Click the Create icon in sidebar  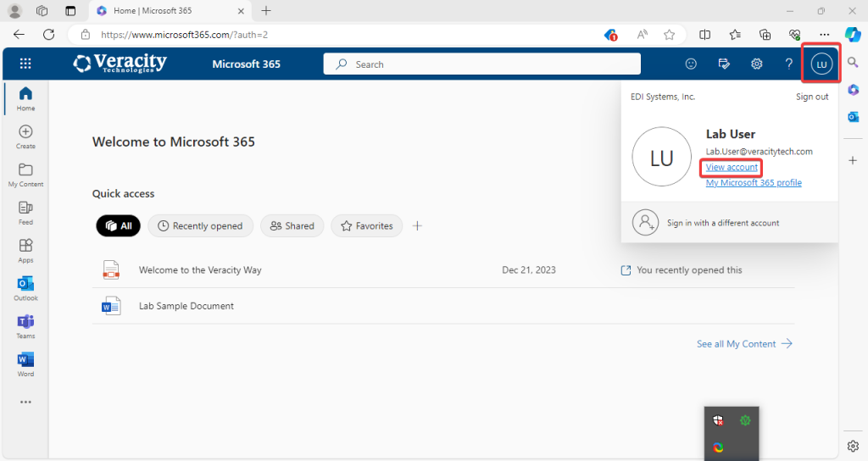(25, 136)
